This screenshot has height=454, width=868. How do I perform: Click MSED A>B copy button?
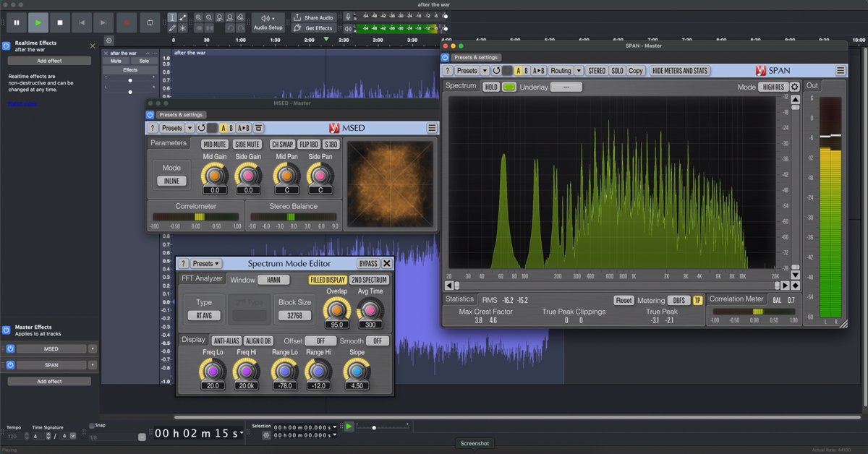[244, 128]
